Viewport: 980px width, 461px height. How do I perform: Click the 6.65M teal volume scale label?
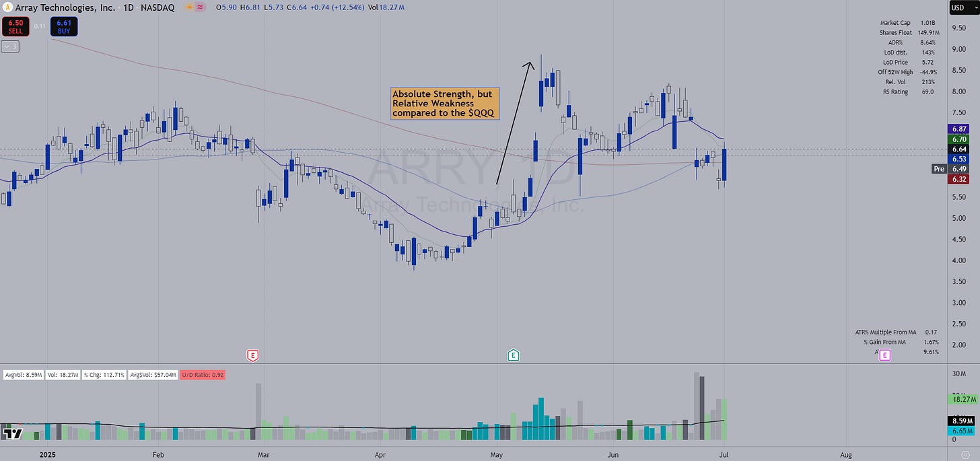962,430
